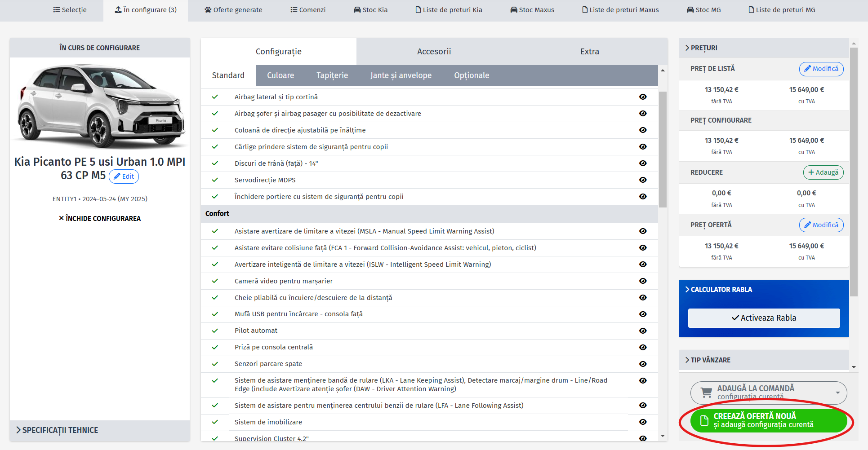This screenshot has height=450, width=868.
Task: Toggle eye icon for ISLW speed limit warning
Action: pos(643,265)
